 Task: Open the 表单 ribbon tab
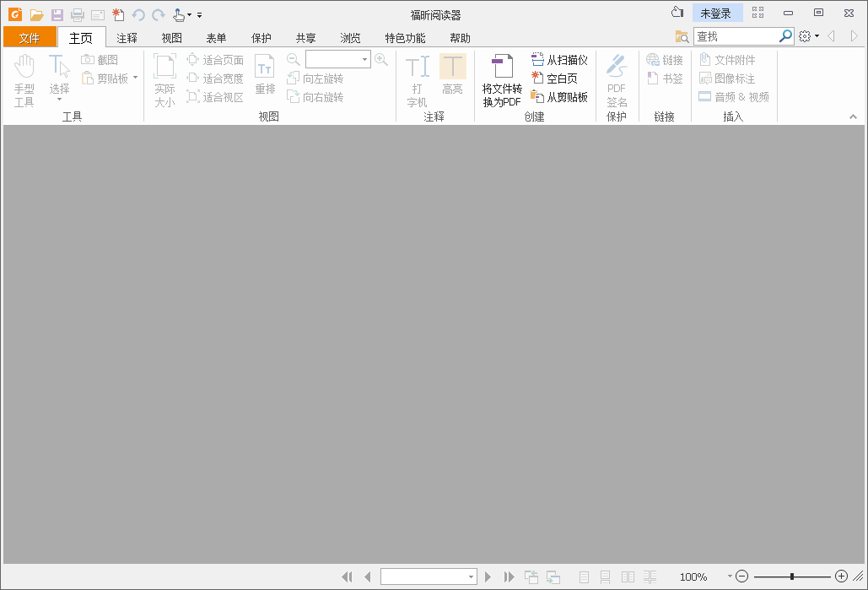tap(216, 38)
